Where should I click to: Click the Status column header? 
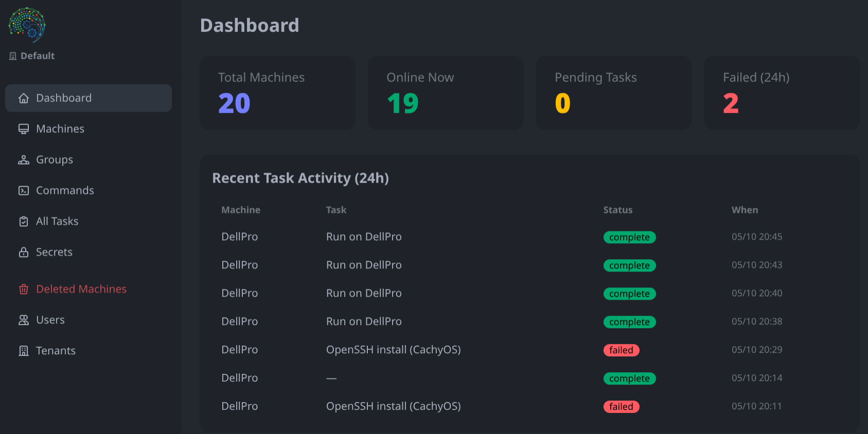click(618, 210)
